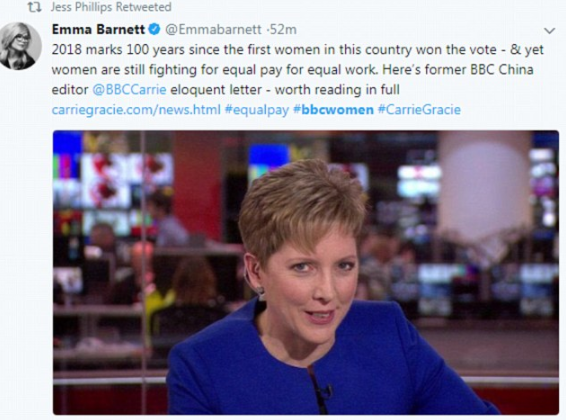Click the words 'worth reading in full'
Screen dimensions: 566x420
tap(337, 89)
